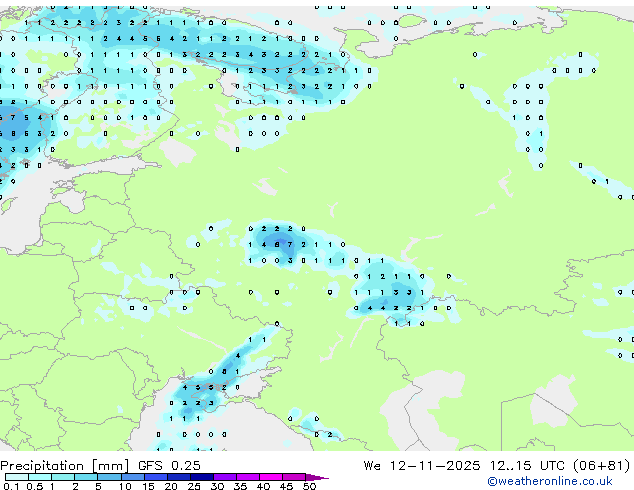The image size is (634, 490).
Task: Pick the 5–10 mm legend color swatch
Action: [x=110, y=477]
